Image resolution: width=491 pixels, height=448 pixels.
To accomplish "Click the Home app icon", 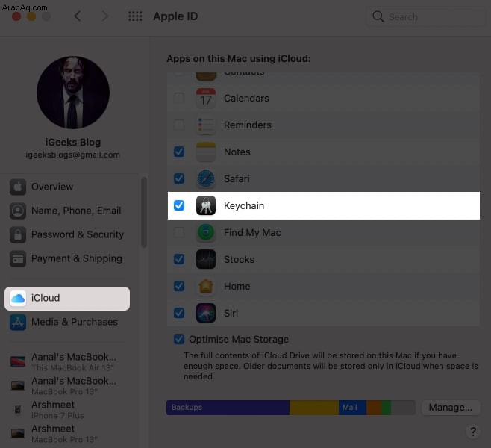I will pyautogui.click(x=206, y=286).
